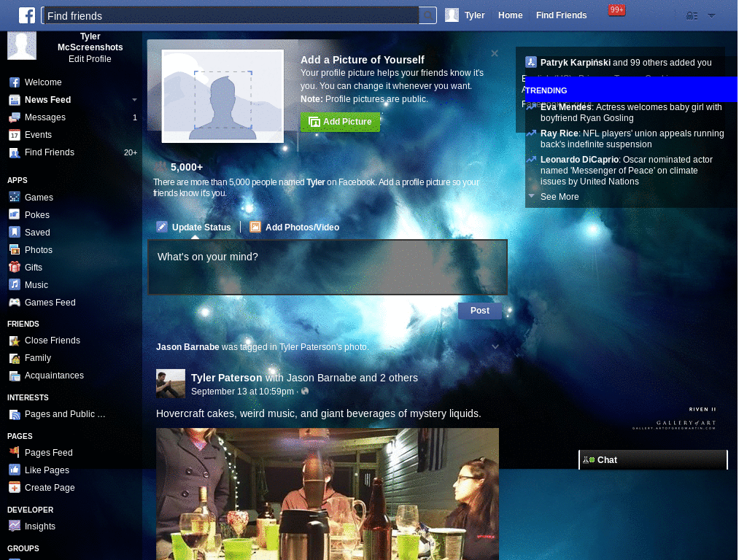Open the Tyler Paterson post author link
This screenshot has width=747, height=560.
226,378
